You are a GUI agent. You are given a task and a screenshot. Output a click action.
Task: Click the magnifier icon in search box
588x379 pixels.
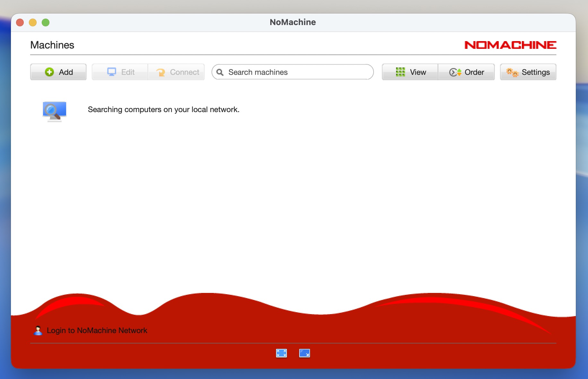coord(220,72)
